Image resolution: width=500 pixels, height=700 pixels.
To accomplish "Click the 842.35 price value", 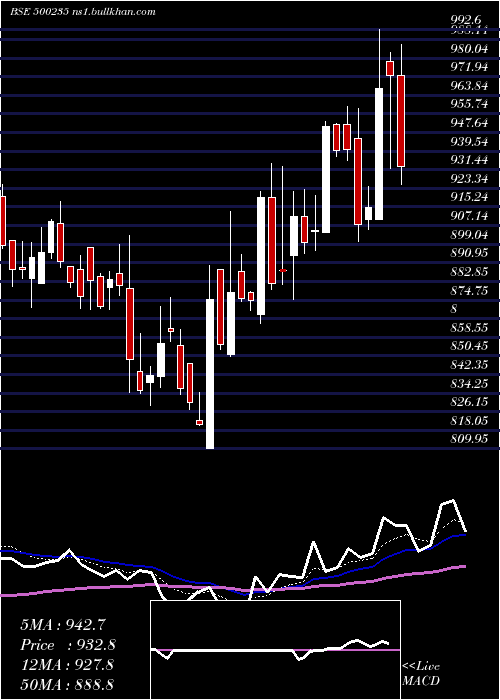I will [x=469, y=364].
